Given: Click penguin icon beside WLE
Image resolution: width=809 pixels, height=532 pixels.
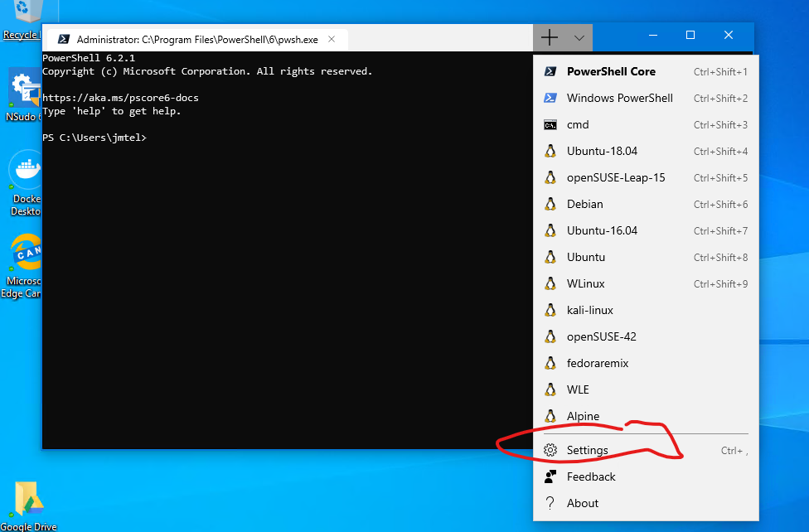Looking at the screenshot, I should 550,389.
